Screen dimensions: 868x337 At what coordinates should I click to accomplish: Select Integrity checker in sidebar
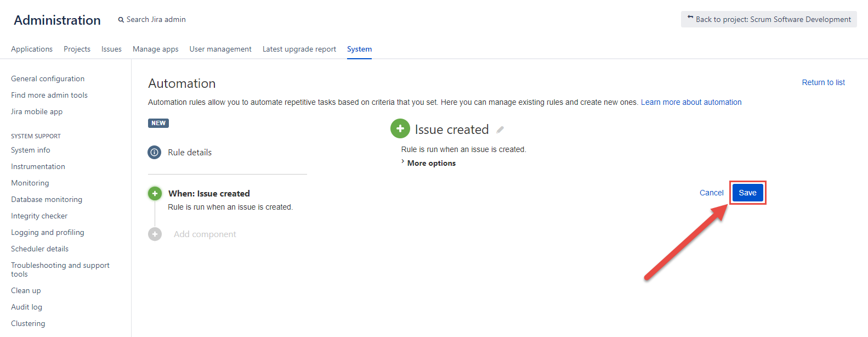point(39,216)
